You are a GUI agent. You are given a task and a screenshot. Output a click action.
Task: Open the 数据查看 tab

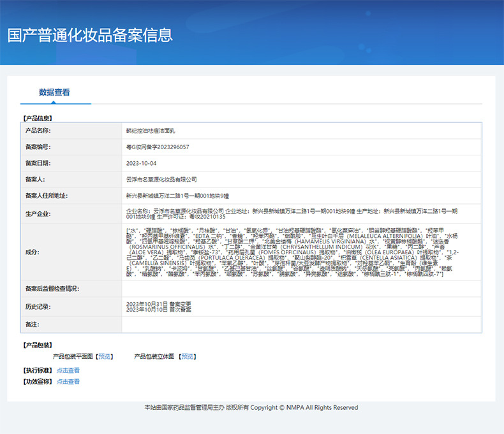click(54, 92)
